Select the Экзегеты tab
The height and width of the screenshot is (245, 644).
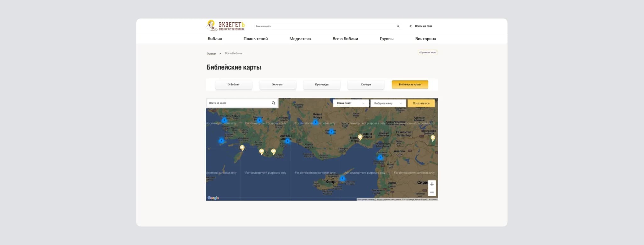pos(278,85)
